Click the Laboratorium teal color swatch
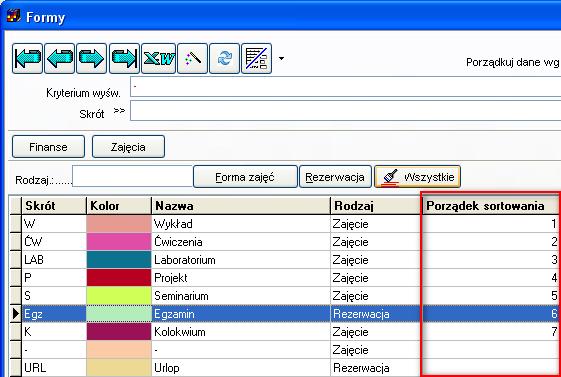Viewport: 561px width, 377px height. coord(119,260)
